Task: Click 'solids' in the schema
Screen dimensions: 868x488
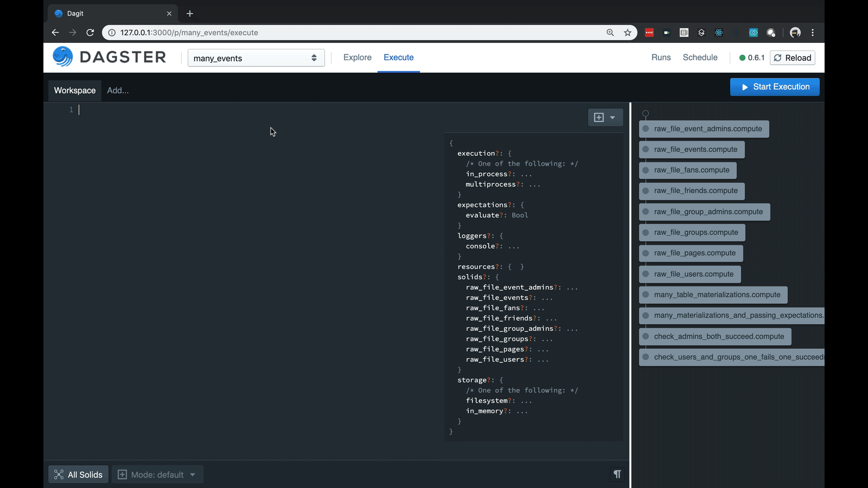Action: pos(470,277)
